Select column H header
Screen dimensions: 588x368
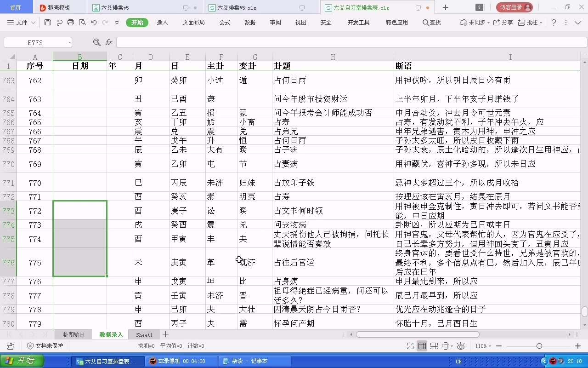(x=333, y=57)
